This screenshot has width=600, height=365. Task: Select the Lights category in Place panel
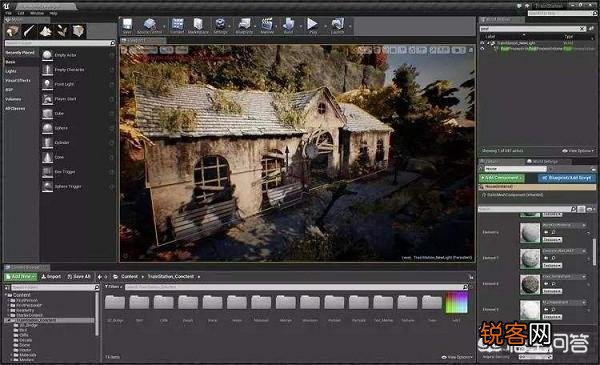(x=11, y=71)
